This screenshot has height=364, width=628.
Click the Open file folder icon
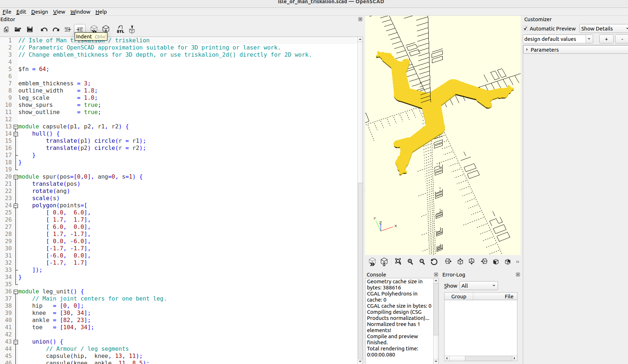(18, 29)
